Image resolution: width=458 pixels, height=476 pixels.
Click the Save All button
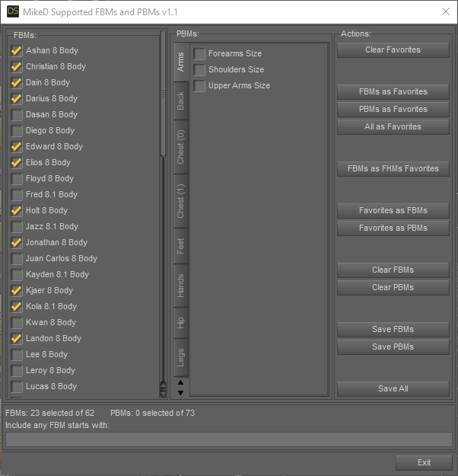click(393, 388)
